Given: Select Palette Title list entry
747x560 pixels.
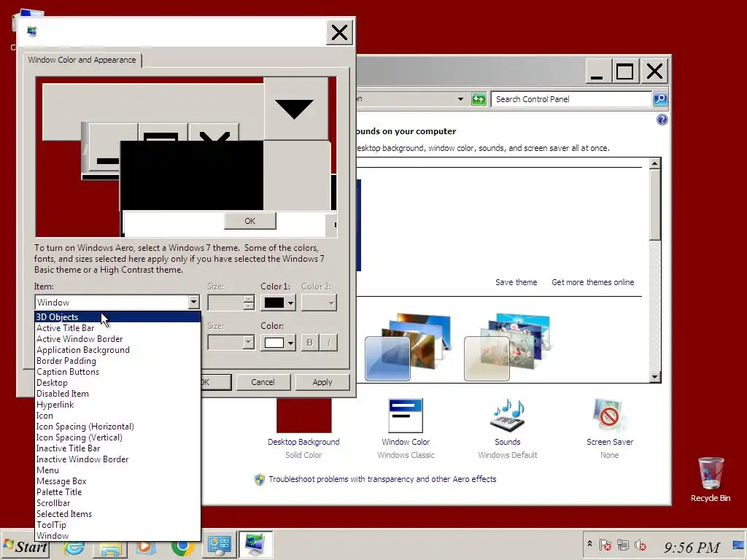Looking at the screenshot, I should click(x=117, y=492).
